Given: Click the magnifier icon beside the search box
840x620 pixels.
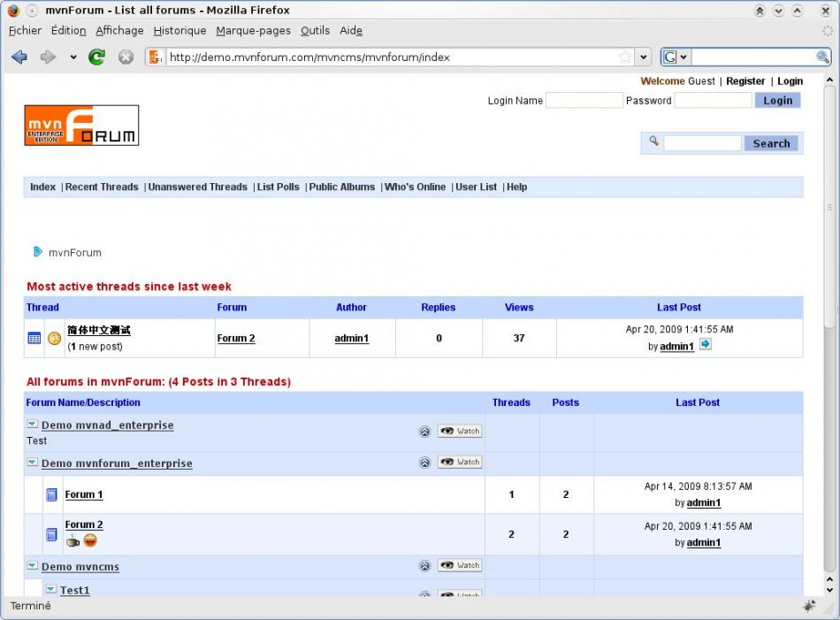Looking at the screenshot, I should 654,142.
